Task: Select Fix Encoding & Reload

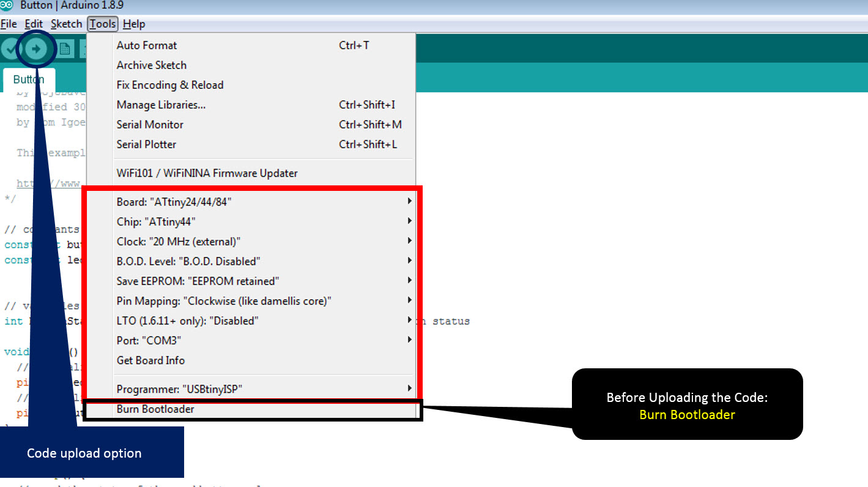Action: pos(251,85)
